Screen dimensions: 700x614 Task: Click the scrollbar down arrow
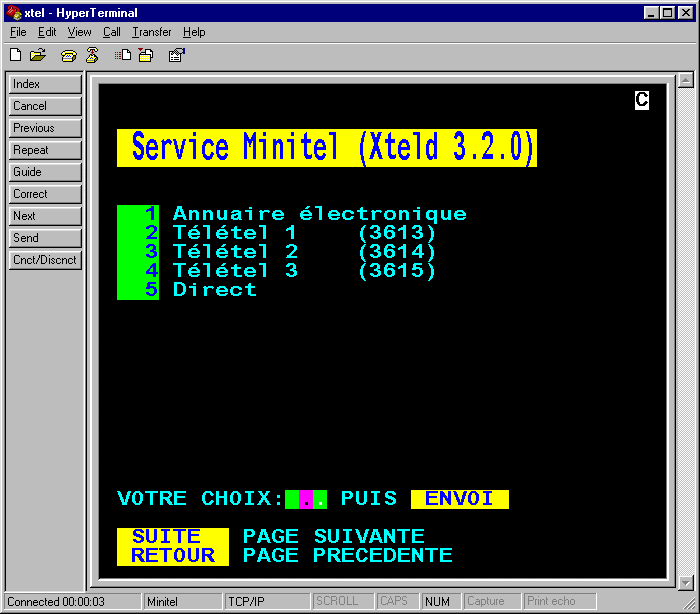tap(685, 582)
